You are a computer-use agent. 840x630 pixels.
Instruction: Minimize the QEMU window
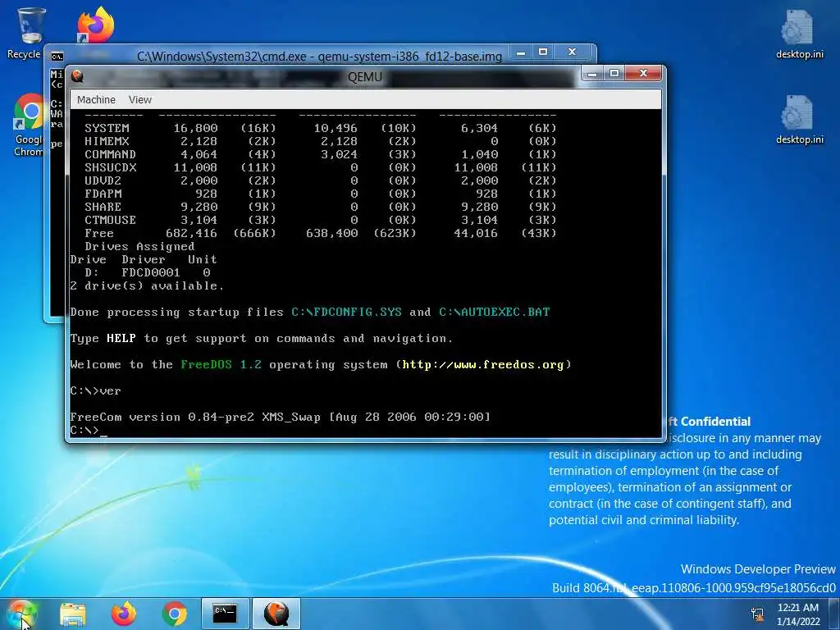pos(592,74)
